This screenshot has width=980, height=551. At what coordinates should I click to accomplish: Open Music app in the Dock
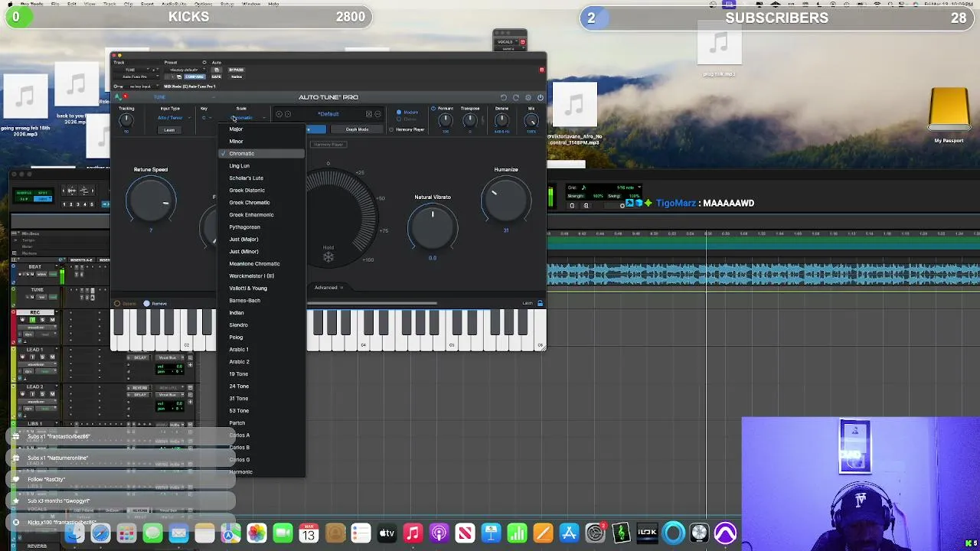(413, 533)
